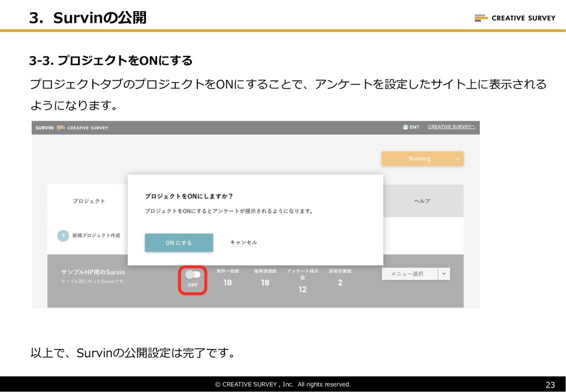Open the メニュー選択 dropdown box
This screenshot has width=566, height=392.
410,274
